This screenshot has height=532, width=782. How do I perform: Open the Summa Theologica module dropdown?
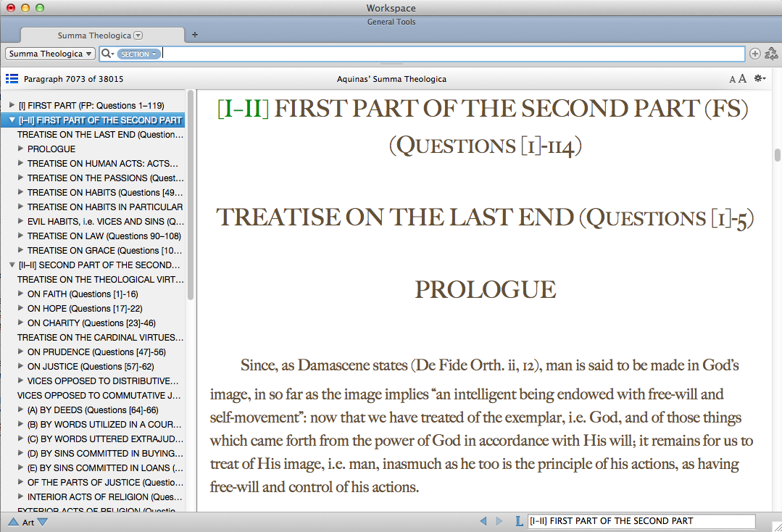[50, 54]
